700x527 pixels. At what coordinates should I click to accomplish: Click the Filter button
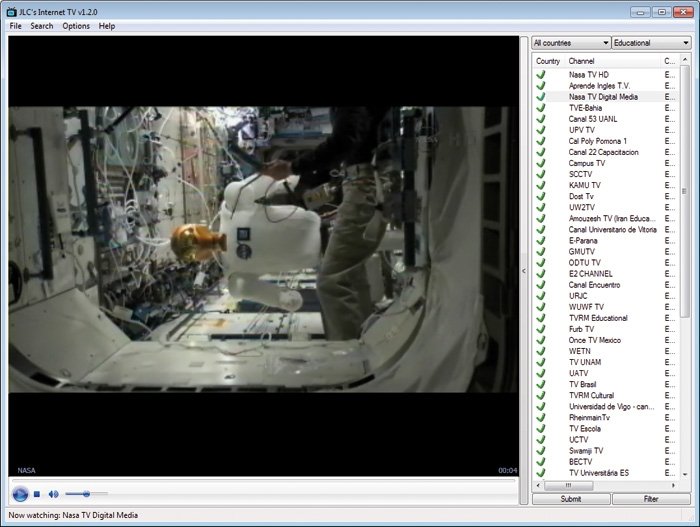click(x=651, y=499)
